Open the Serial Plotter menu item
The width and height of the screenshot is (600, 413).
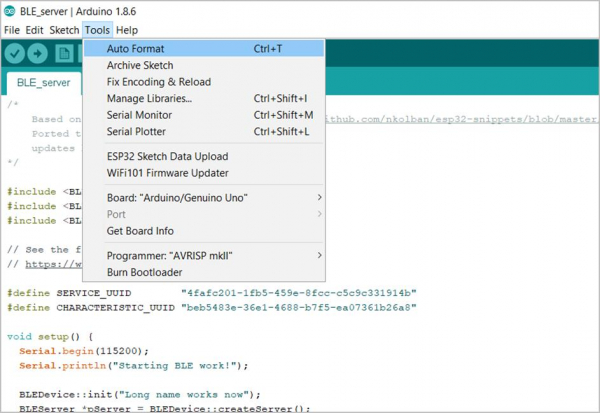pyautogui.click(x=136, y=131)
